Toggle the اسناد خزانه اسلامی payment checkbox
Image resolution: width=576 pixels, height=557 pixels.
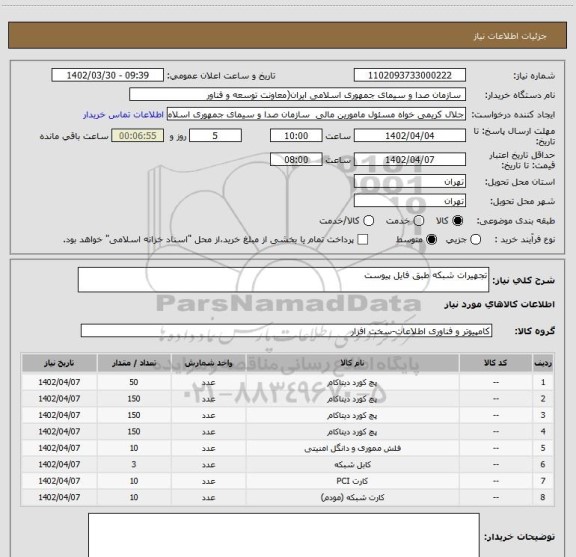point(363,240)
